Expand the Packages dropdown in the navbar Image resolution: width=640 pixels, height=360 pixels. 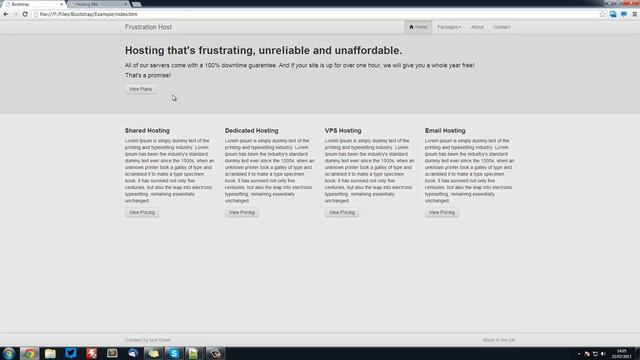(449, 27)
